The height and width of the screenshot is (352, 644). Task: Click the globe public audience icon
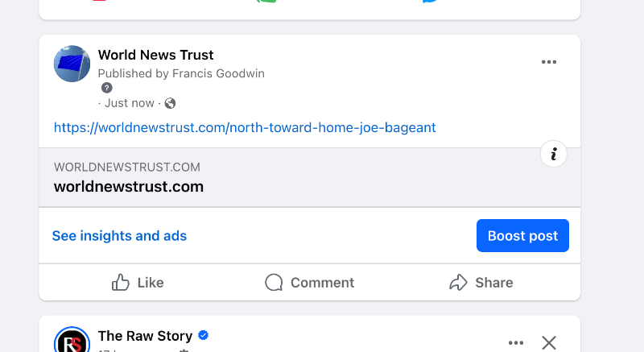point(170,103)
